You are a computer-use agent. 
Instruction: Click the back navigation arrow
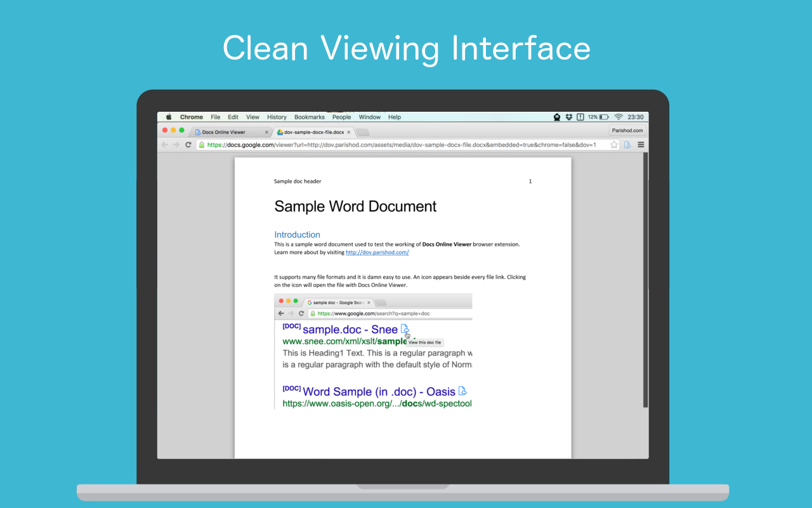[x=164, y=145]
